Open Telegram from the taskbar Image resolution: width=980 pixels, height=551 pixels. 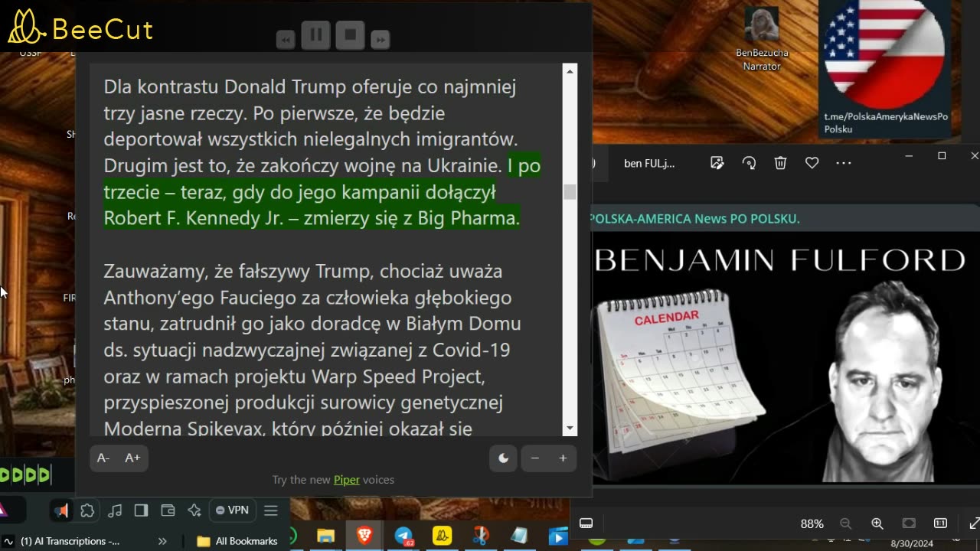(x=403, y=536)
